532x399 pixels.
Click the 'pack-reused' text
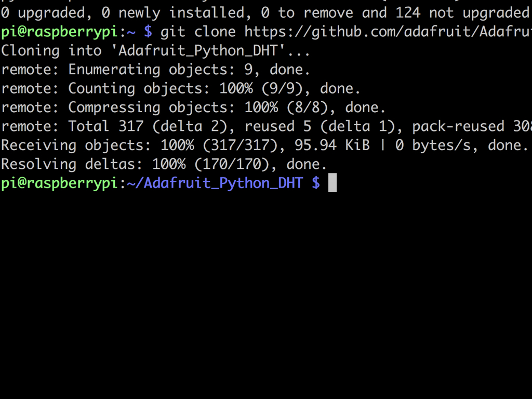(458, 127)
